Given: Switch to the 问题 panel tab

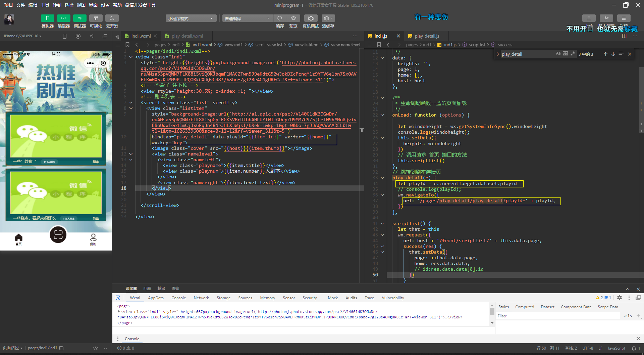Looking at the screenshot, I should click(x=147, y=289).
